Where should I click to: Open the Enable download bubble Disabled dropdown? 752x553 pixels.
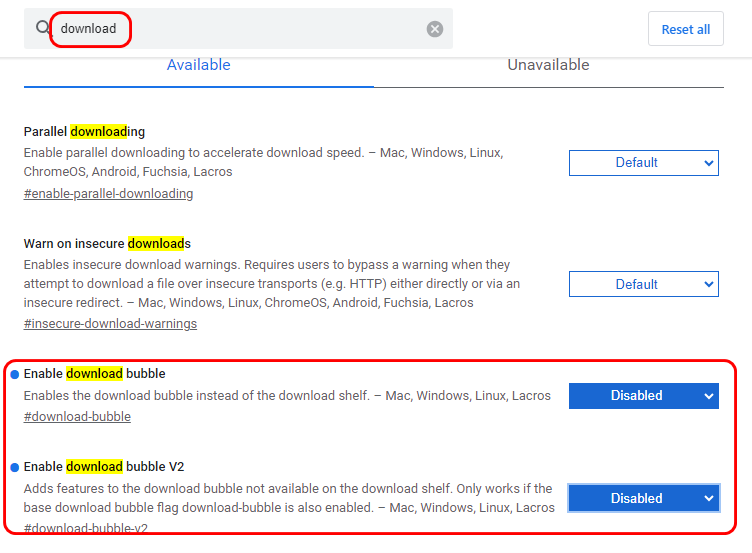644,396
